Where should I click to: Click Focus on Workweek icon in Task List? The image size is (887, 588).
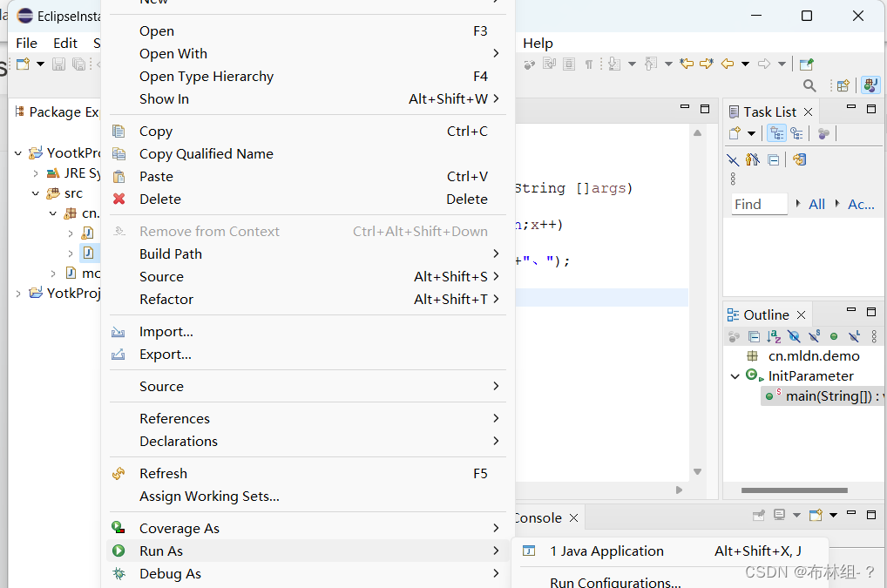point(823,133)
